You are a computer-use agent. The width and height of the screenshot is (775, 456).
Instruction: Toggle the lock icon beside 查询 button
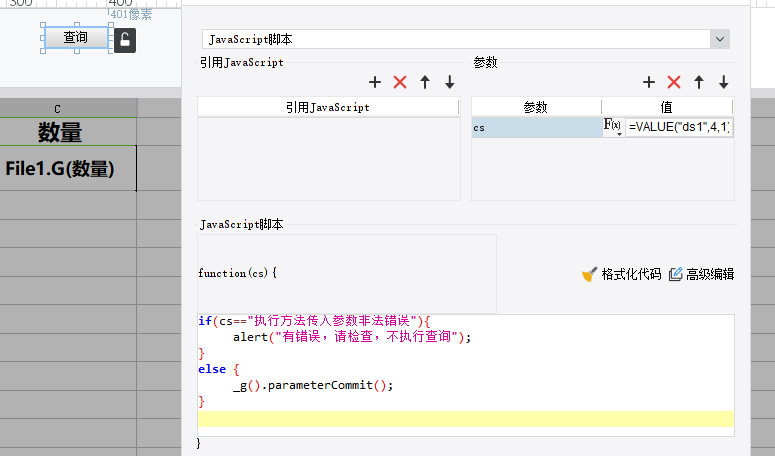point(125,40)
